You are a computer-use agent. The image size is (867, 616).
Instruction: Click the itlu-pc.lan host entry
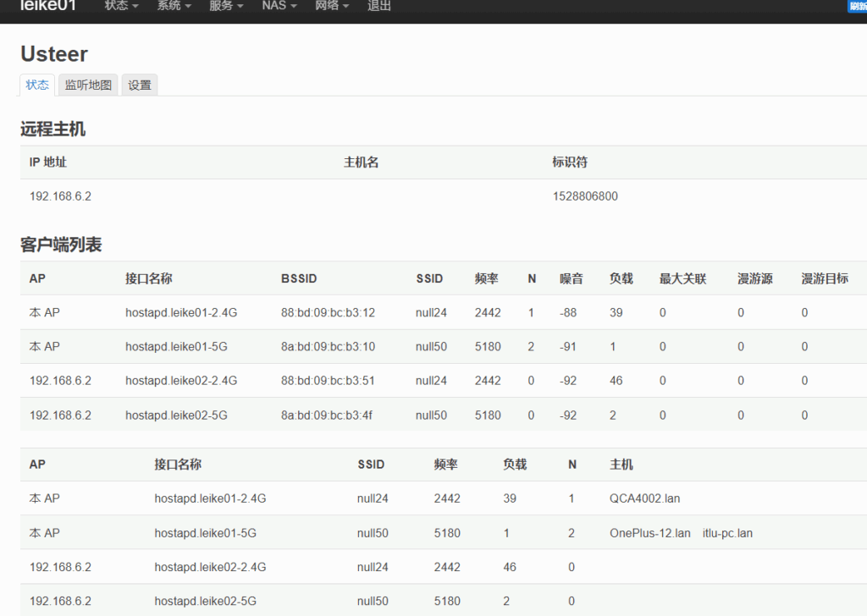coord(727,533)
